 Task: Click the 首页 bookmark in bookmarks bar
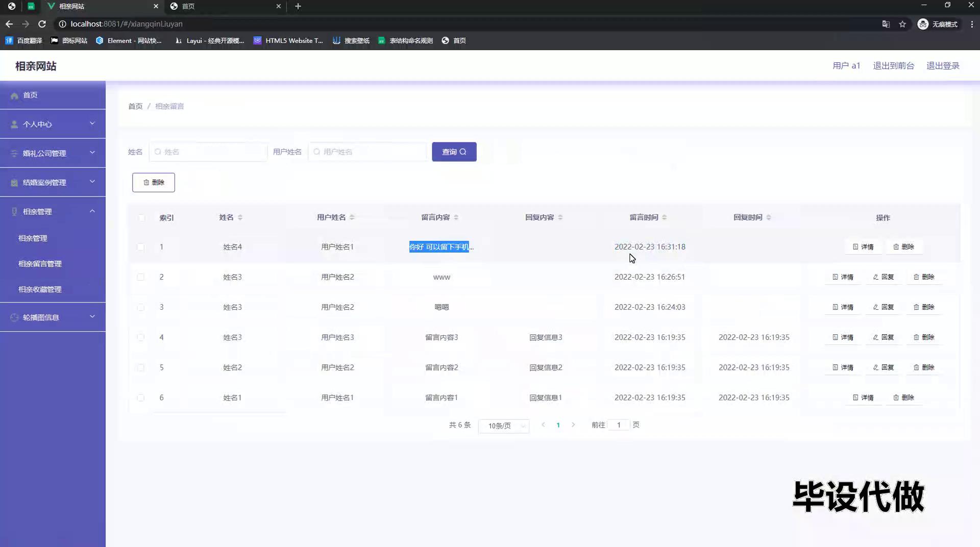coord(454,40)
